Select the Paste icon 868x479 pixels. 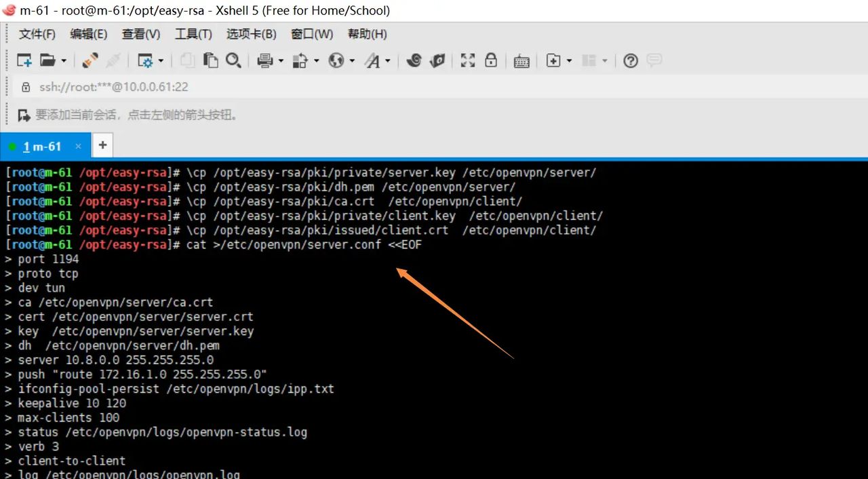coord(211,60)
